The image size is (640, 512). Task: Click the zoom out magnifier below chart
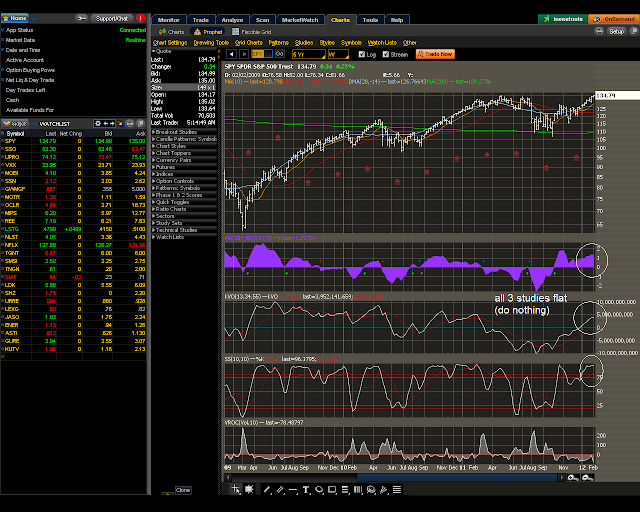[x=587, y=477]
